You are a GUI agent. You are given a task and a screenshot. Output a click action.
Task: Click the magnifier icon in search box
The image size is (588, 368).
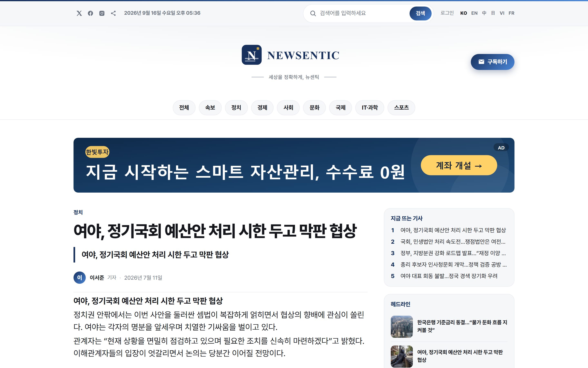click(313, 13)
